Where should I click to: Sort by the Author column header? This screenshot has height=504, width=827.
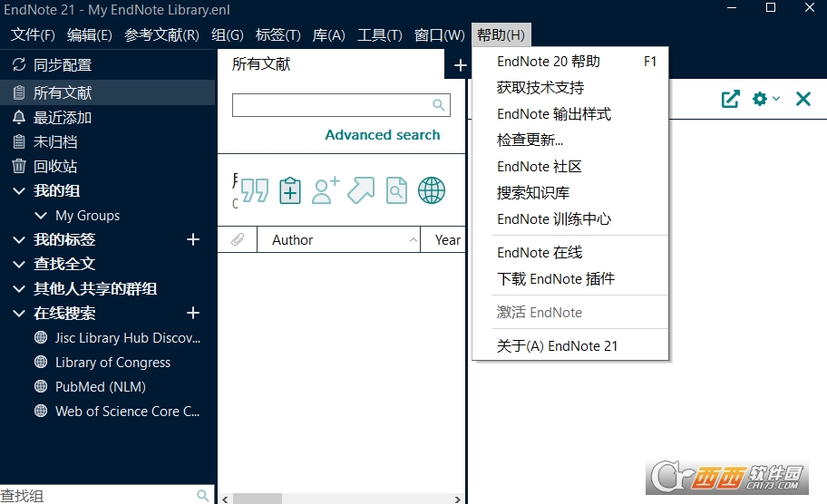point(338,240)
